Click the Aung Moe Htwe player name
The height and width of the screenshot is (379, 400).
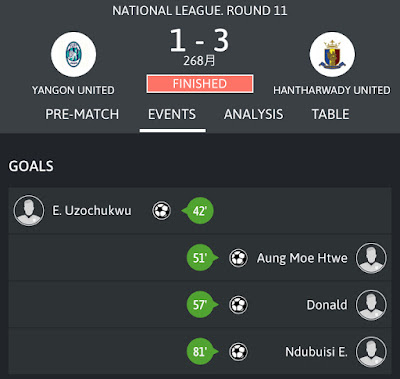pos(302,258)
